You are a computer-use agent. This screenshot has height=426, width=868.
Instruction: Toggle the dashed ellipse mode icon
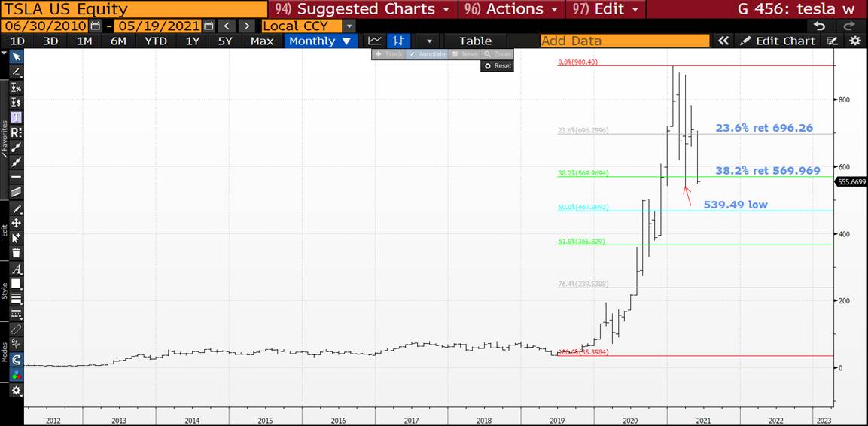coord(16,329)
